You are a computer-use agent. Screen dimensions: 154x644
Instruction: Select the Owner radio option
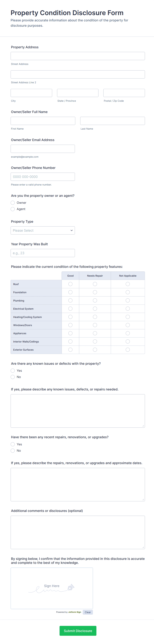pyautogui.click(x=13, y=203)
